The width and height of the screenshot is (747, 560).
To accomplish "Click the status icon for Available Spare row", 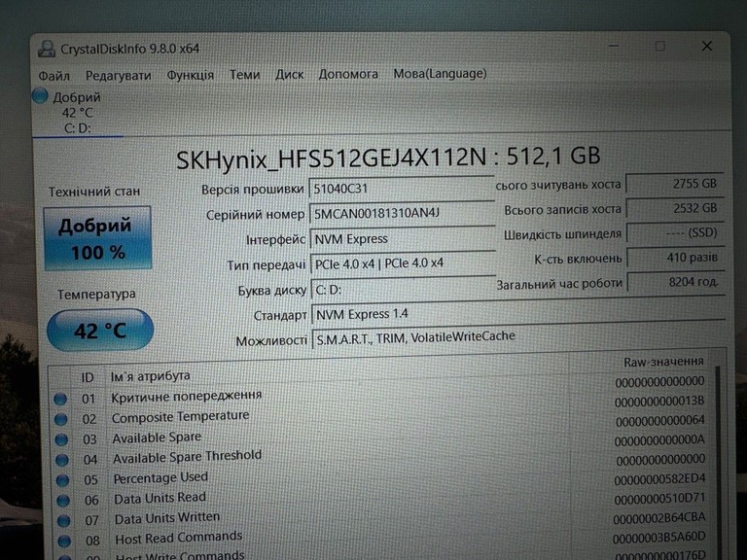I will tap(61, 439).
